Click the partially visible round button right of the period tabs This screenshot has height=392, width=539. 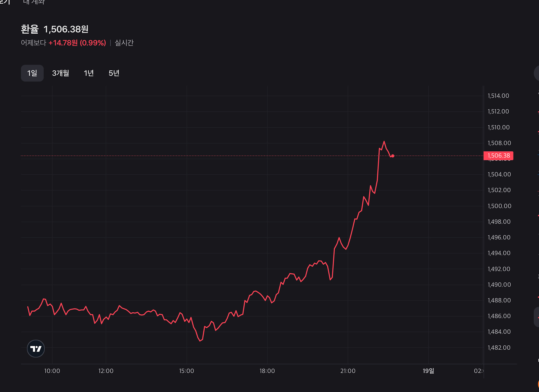536,73
